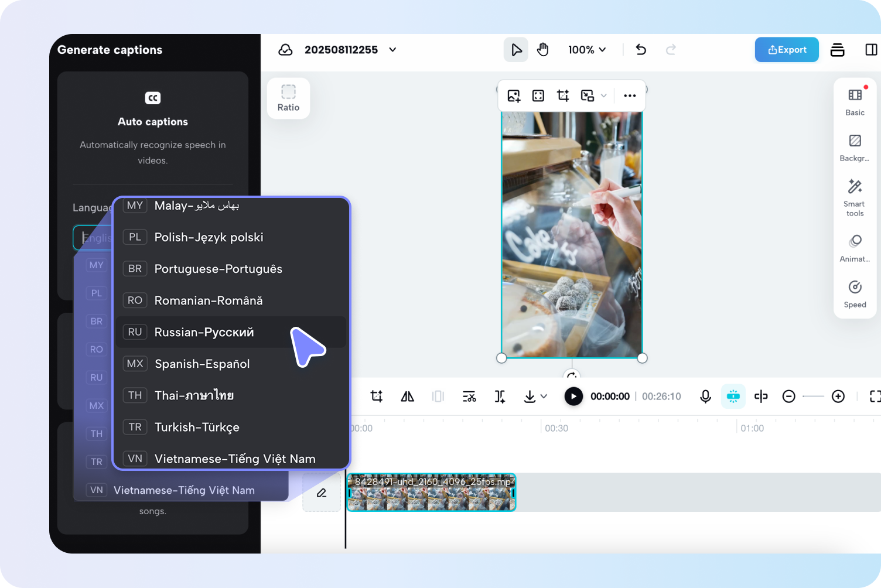The height and width of the screenshot is (588, 881).
Task: Toggle the split panel layout icon
Action: (x=871, y=50)
